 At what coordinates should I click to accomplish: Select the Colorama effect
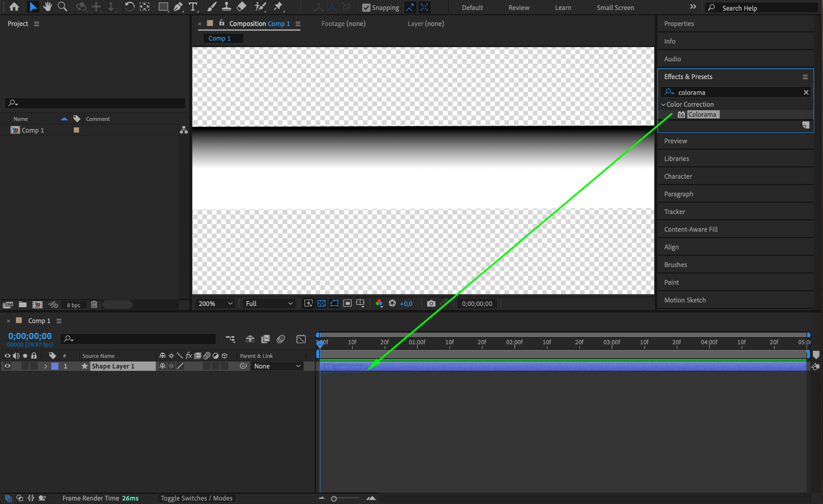click(x=702, y=114)
